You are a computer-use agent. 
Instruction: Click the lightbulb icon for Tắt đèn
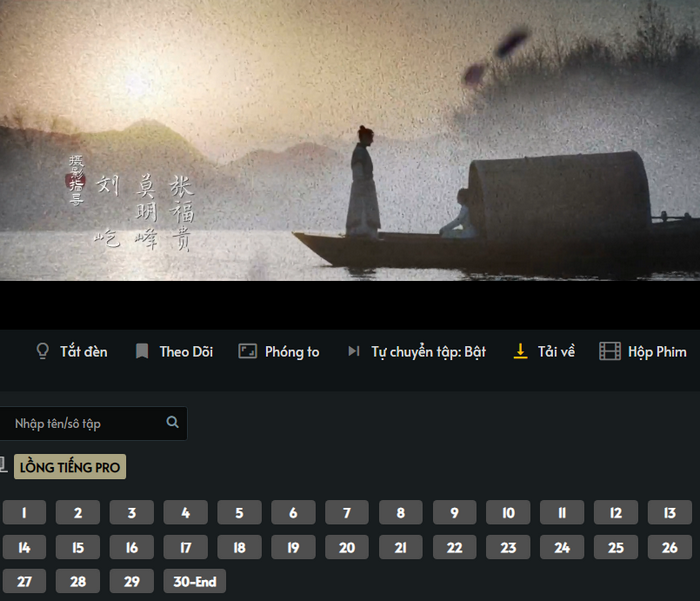click(42, 351)
